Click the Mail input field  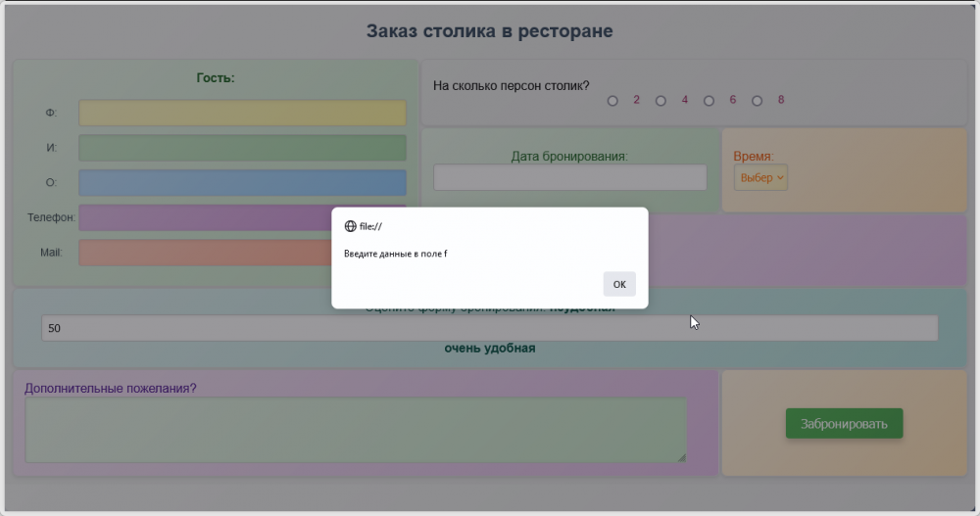point(242,253)
